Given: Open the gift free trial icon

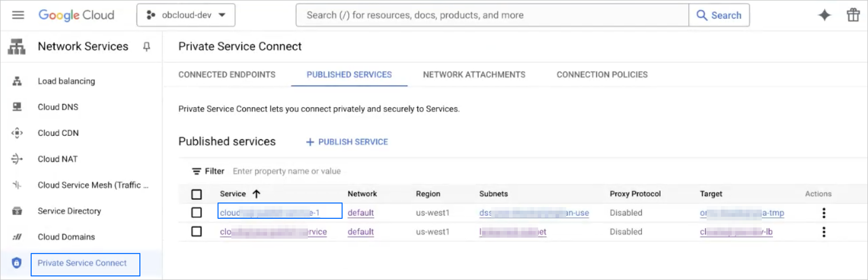Looking at the screenshot, I should pyautogui.click(x=853, y=15).
